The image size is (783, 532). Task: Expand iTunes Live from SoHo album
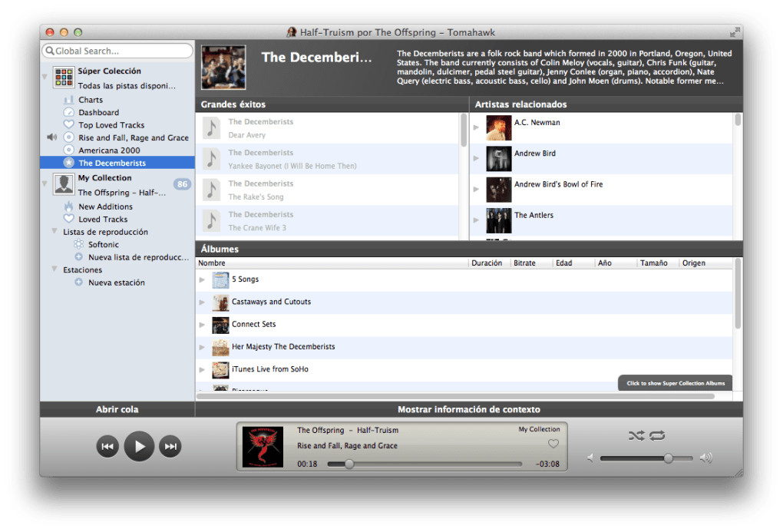coord(202,370)
